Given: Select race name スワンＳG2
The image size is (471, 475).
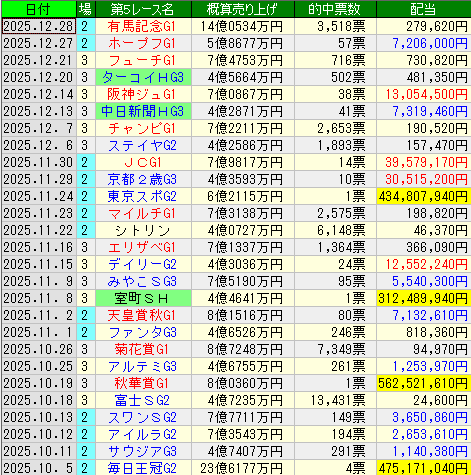Looking at the screenshot, I should point(143,417).
